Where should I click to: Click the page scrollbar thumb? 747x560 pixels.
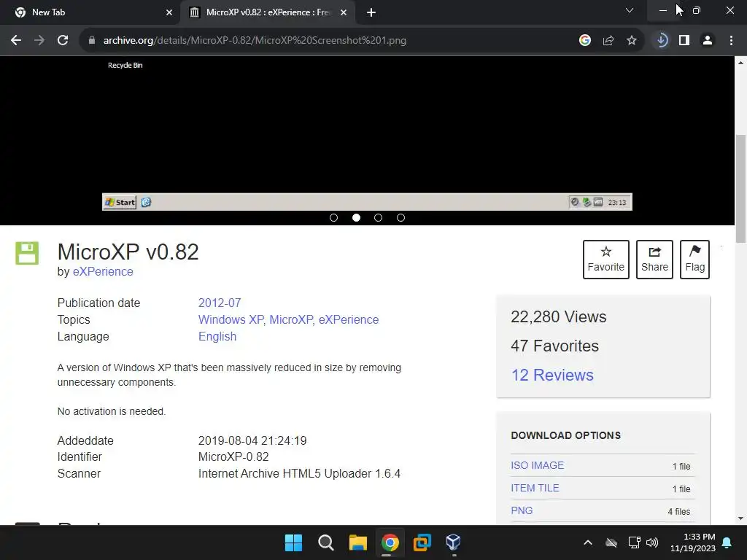[741, 189]
